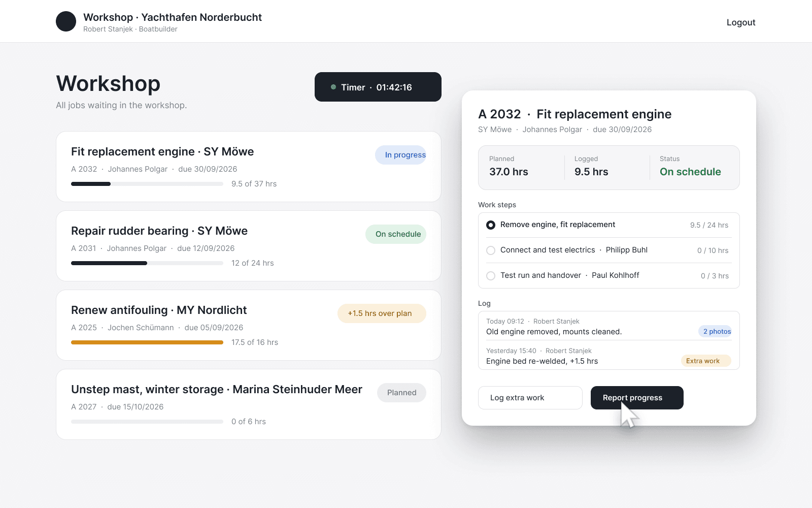The image size is (812, 508).
Task: Click the green timer status dot
Action: pos(333,87)
